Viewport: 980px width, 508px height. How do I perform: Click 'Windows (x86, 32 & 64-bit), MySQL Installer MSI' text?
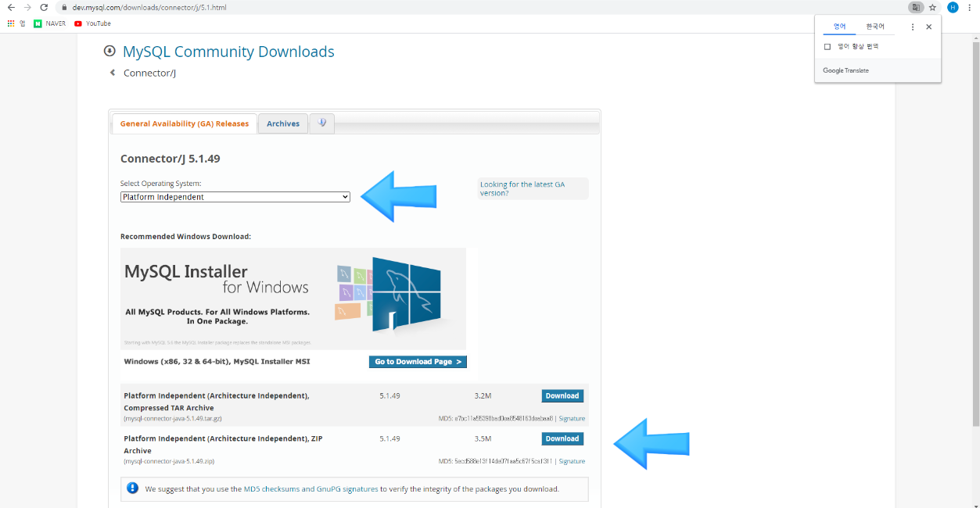click(217, 362)
